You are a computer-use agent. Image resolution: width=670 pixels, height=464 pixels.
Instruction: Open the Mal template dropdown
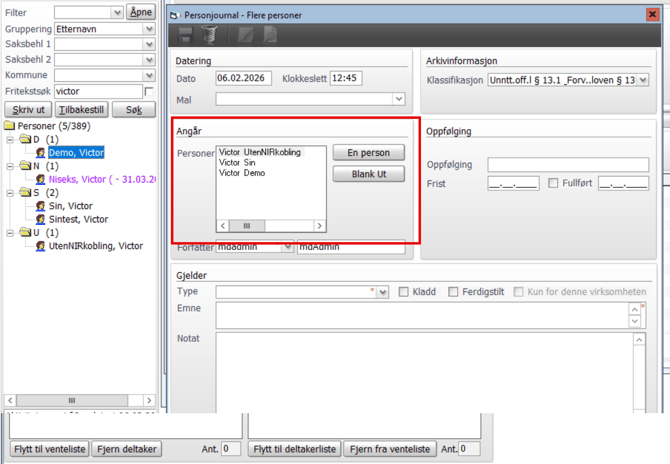point(398,99)
